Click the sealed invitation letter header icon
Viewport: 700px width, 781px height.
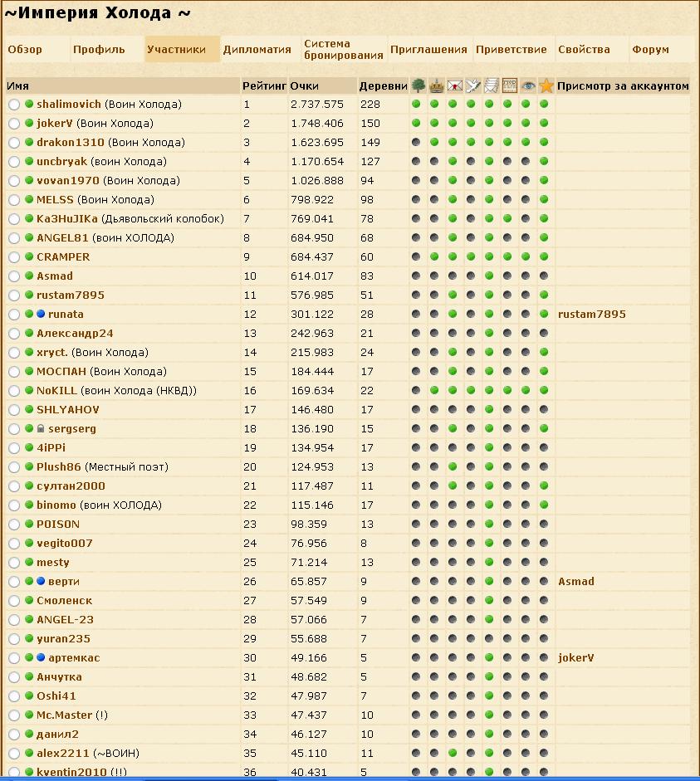pyautogui.click(x=455, y=85)
